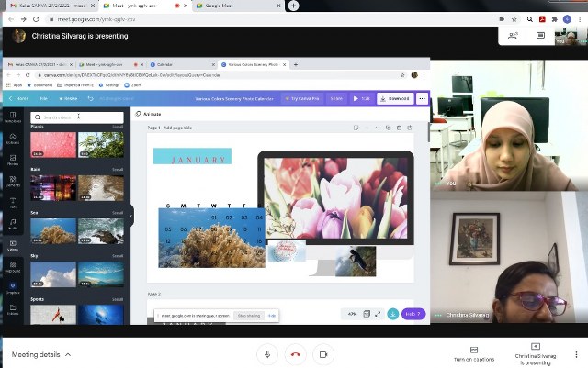Click the tulip photo on the canvas
The width and height of the screenshot is (588, 368).
coord(335,198)
